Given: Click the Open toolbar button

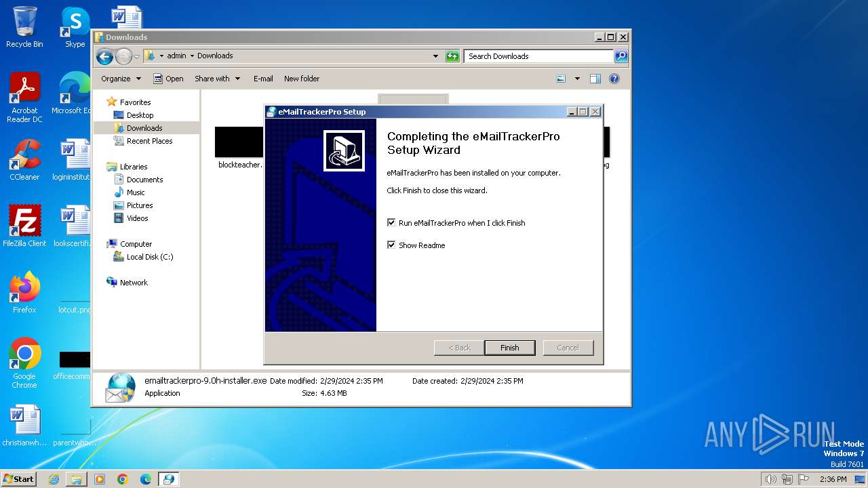Looking at the screenshot, I should pos(168,79).
